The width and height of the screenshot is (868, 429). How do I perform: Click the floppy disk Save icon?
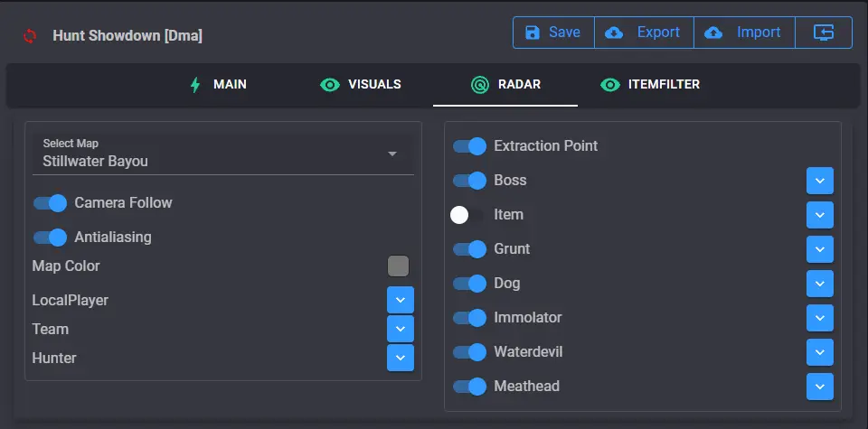(x=532, y=33)
